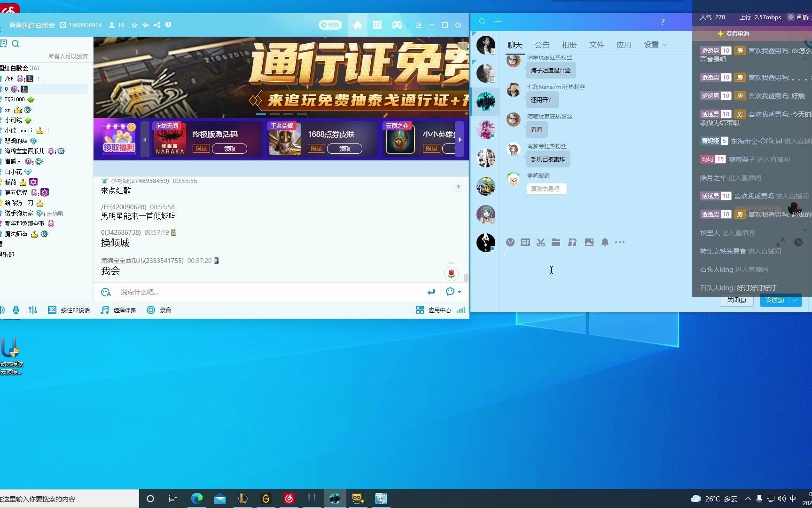The width and height of the screenshot is (812, 508).
Task: Click the 通行证免费 banner image
Action: coord(281,77)
